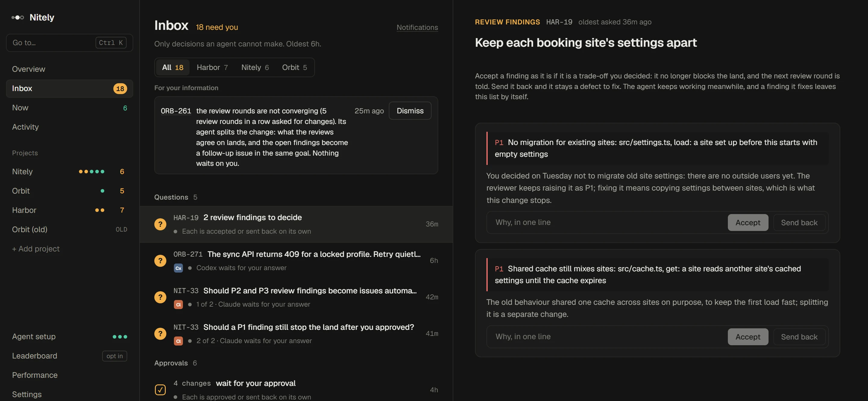
Task: Click the Harbor project status dots
Action: [99, 210]
